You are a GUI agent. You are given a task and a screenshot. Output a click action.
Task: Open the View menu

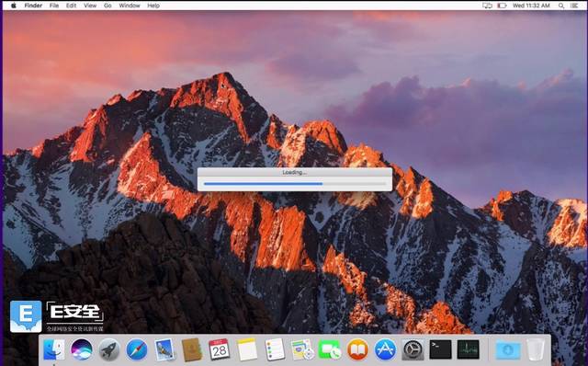click(x=90, y=6)
